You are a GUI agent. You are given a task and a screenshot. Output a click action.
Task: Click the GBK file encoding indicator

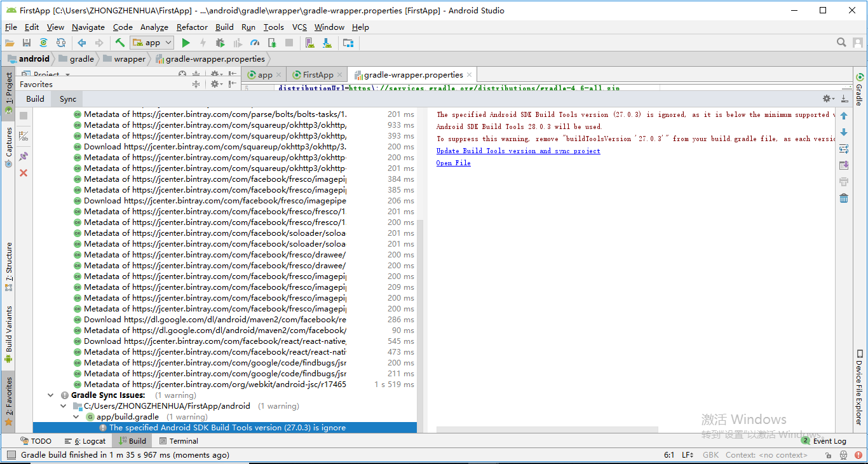point(710,455)
